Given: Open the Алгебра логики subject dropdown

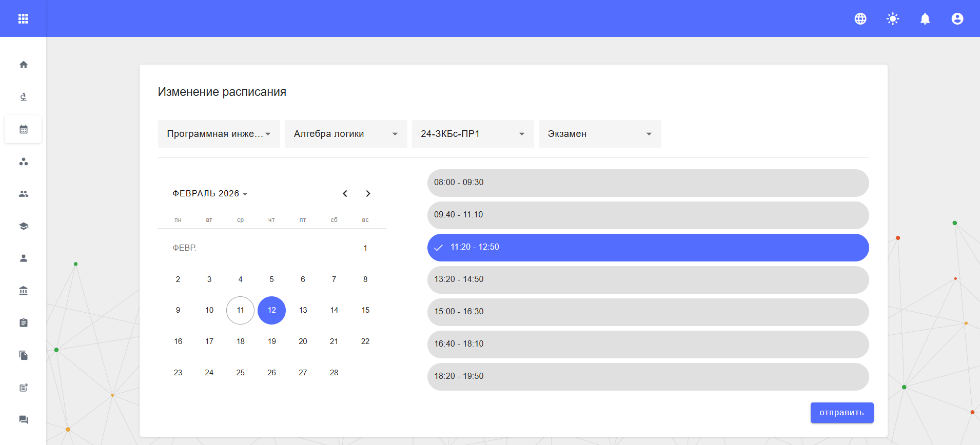Looking at the screenshot, I should pyautogui.click(x=346, y=134).
